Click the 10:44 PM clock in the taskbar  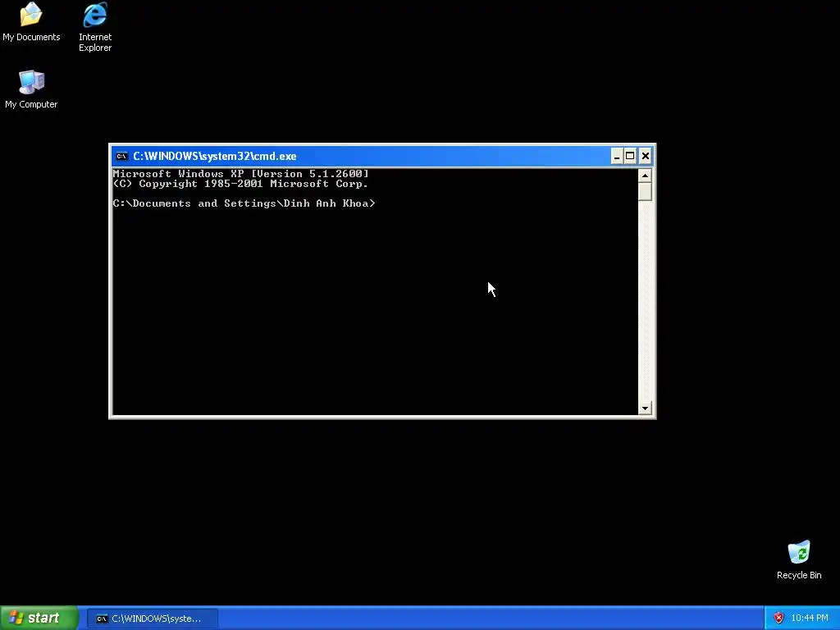point(810,619)
